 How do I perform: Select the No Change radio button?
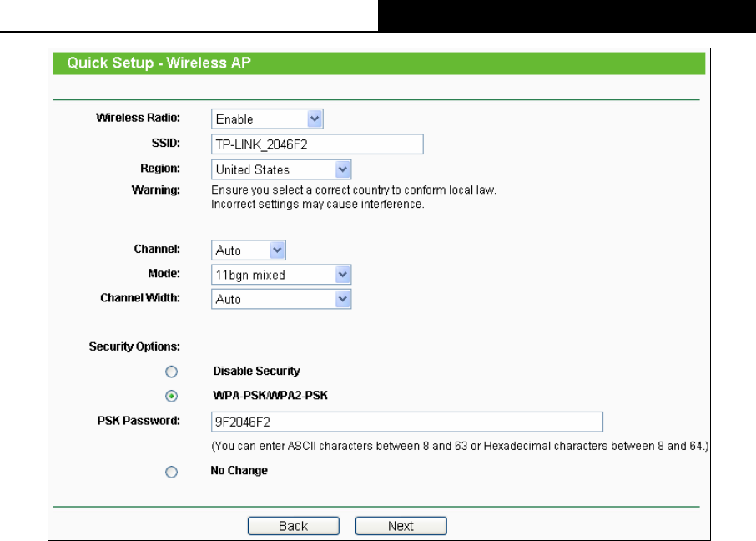coord(171,472)
